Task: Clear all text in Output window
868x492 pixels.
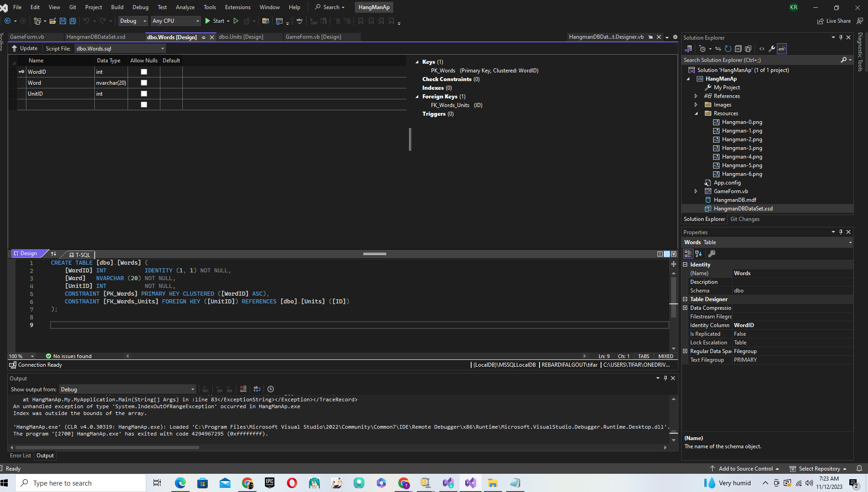Action: pyautogui.click(x=243, y=389)
